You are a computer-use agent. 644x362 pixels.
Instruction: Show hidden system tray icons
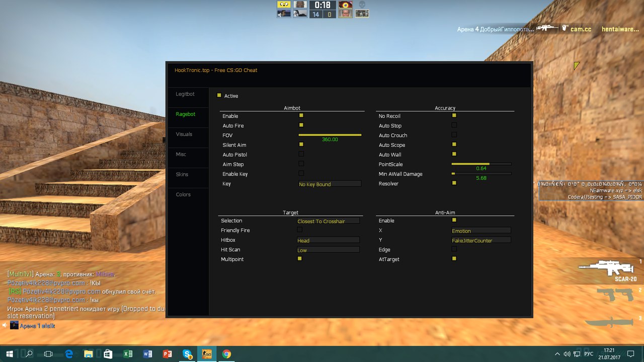pos(557,354)
